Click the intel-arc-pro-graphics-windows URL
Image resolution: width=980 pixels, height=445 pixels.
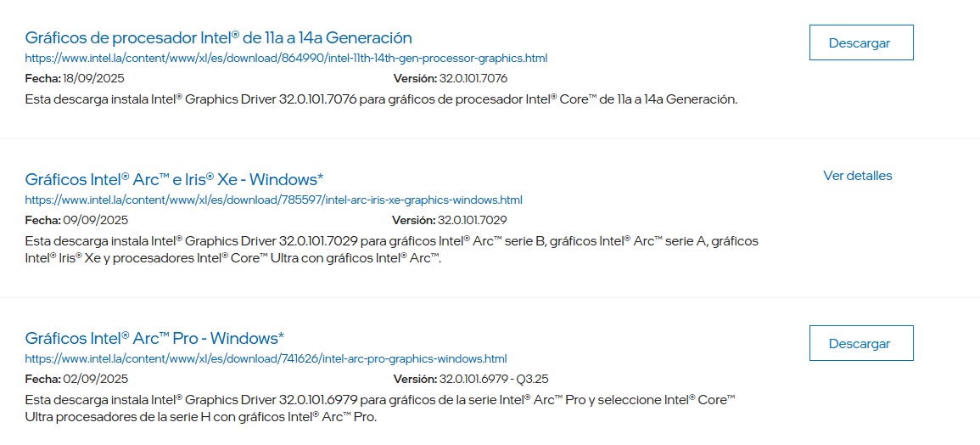click(x=266, y=358)
